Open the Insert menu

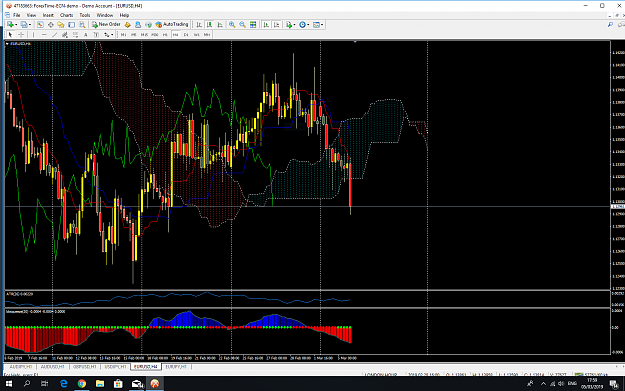(x=48, y=15)
